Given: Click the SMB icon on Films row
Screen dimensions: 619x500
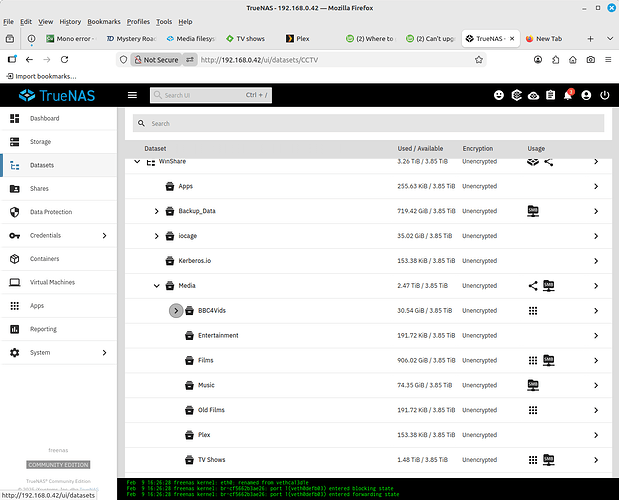Looking at the screenshot, I should (548, 360).
